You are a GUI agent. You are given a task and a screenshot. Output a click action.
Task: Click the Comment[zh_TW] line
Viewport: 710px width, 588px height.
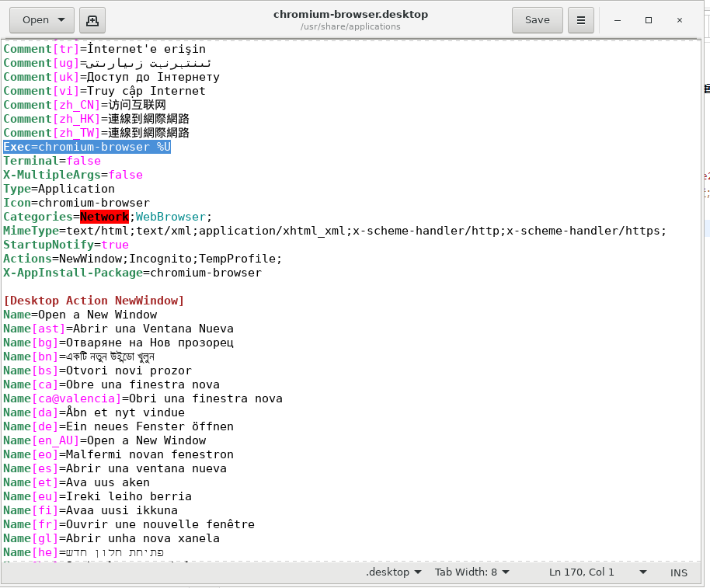click(96, 133)
